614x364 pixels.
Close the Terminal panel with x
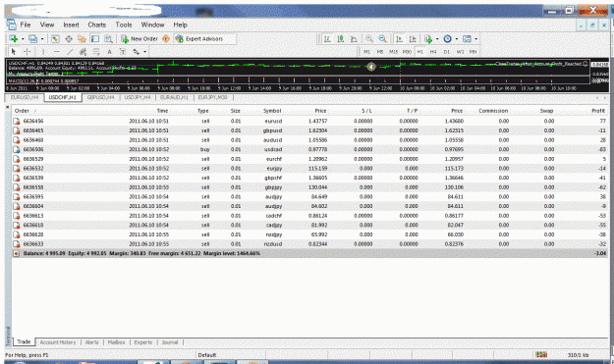coord(8,107)
